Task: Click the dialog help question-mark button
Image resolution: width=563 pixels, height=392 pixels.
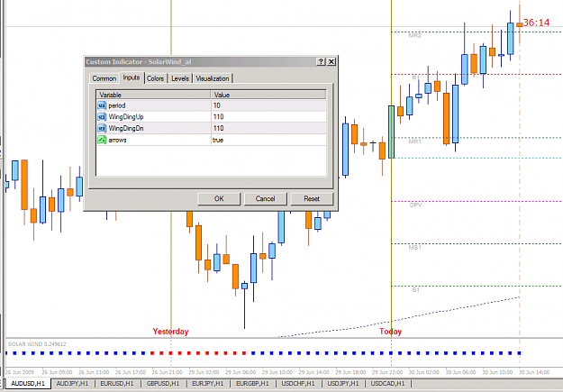Action: tap(322, 62)
